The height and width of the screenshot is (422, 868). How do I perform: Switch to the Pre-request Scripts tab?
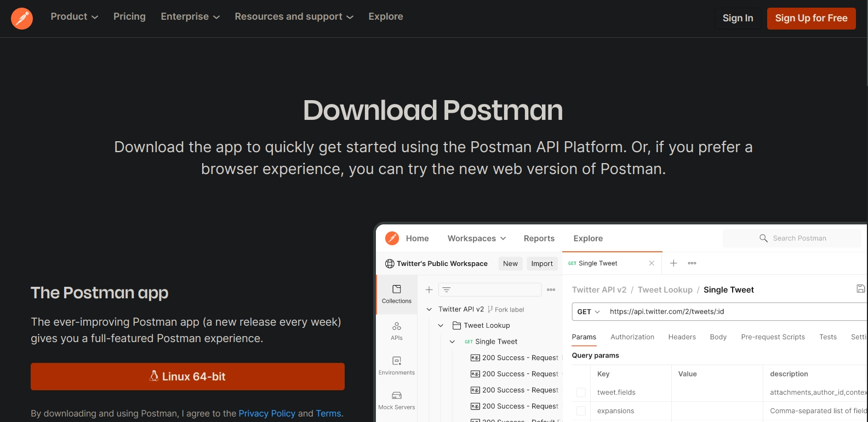(x=773, y=337)
